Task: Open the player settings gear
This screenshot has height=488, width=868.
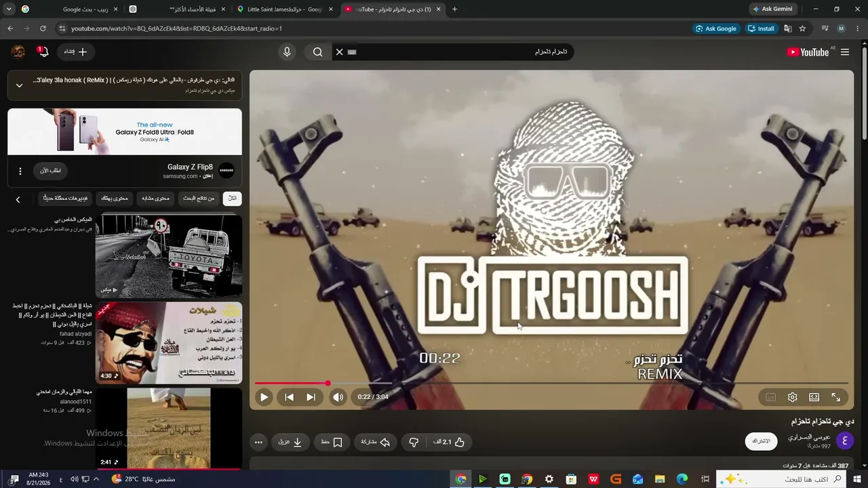Action: pyautogui.click(x=792, y=397)
